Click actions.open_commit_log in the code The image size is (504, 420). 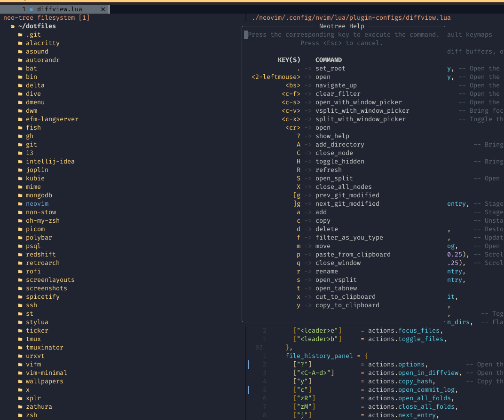pyautogui.click(x=411, y=390)
